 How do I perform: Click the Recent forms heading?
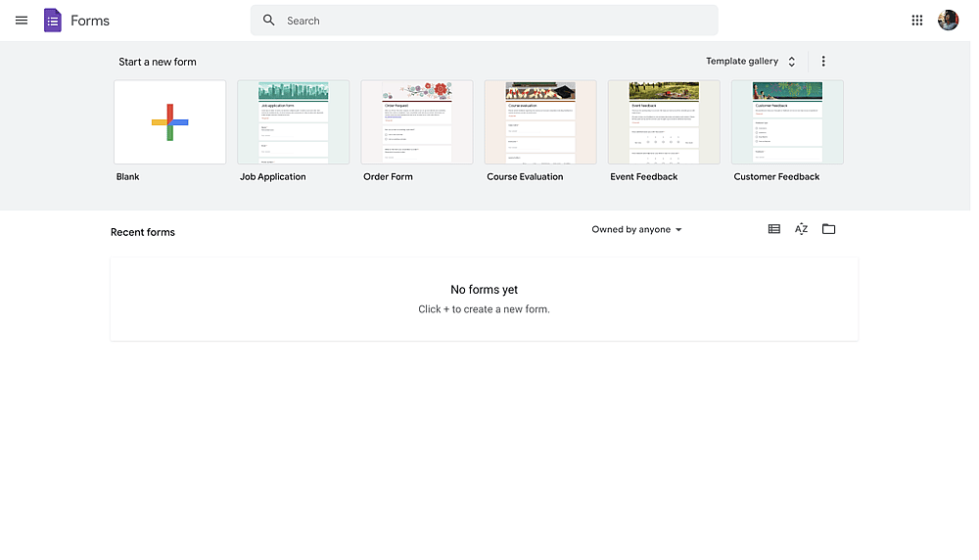(144, 234)
